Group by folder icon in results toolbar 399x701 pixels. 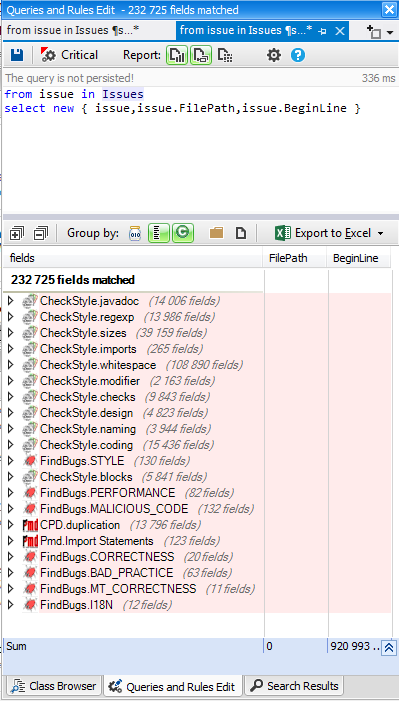[216, 233]
